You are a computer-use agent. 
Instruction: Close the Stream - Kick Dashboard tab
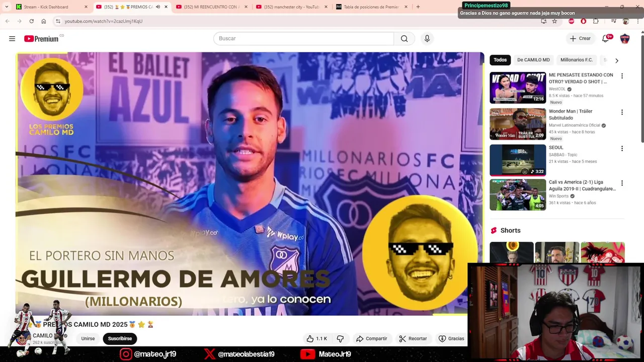(x=86, y=7)
